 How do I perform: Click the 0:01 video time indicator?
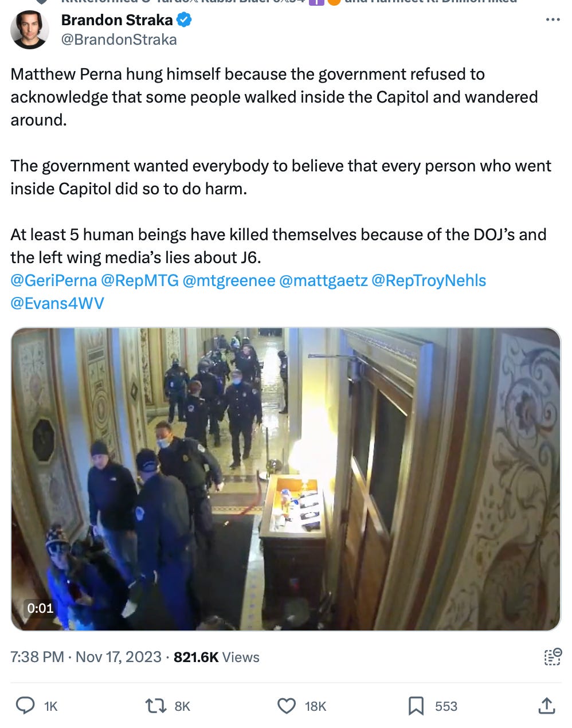point(40,608)
